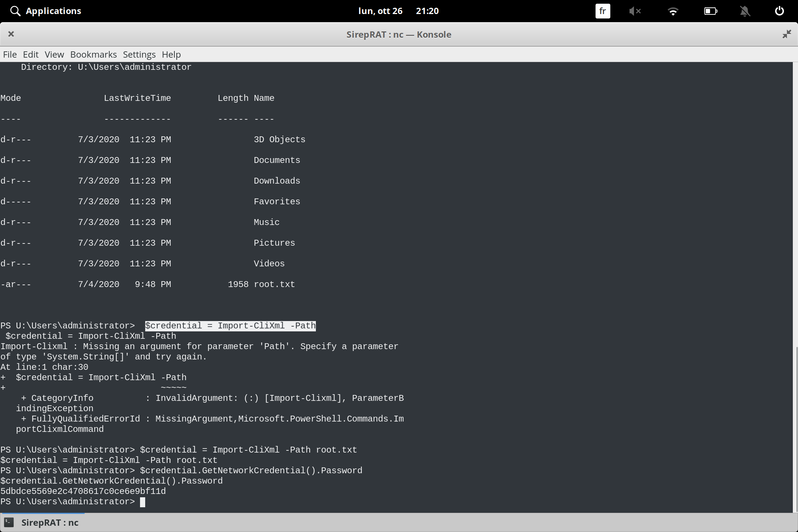Open the File menu
This screenshot has width=798, height=532.
coord(9,54)
